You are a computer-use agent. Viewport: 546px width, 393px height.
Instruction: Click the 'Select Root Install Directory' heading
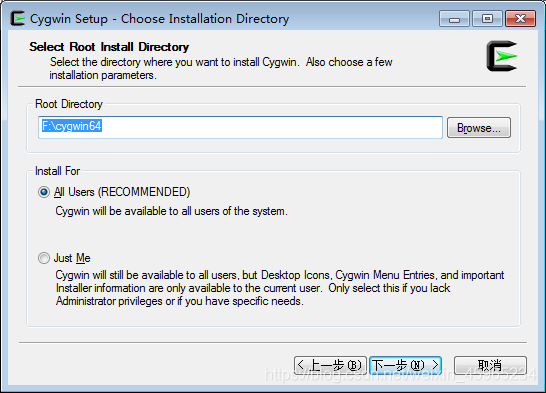pos(109,47)
